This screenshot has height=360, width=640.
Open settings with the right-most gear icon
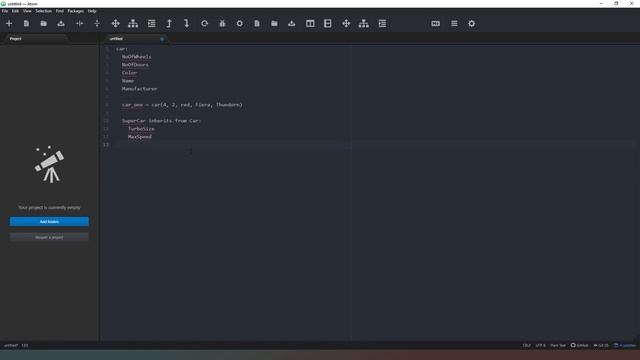click(471, 24)
